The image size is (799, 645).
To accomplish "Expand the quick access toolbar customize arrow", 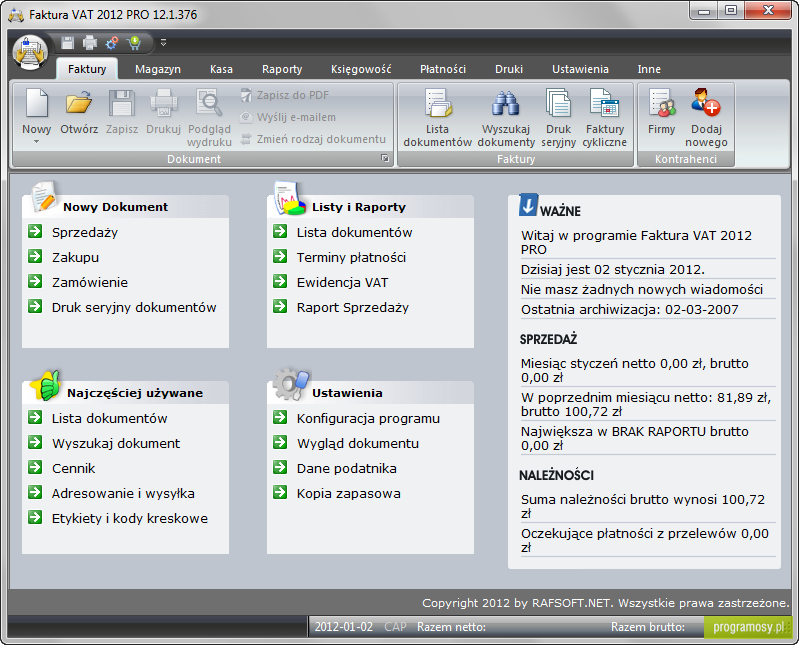I will pyautogui.click(x=164, y=43).
